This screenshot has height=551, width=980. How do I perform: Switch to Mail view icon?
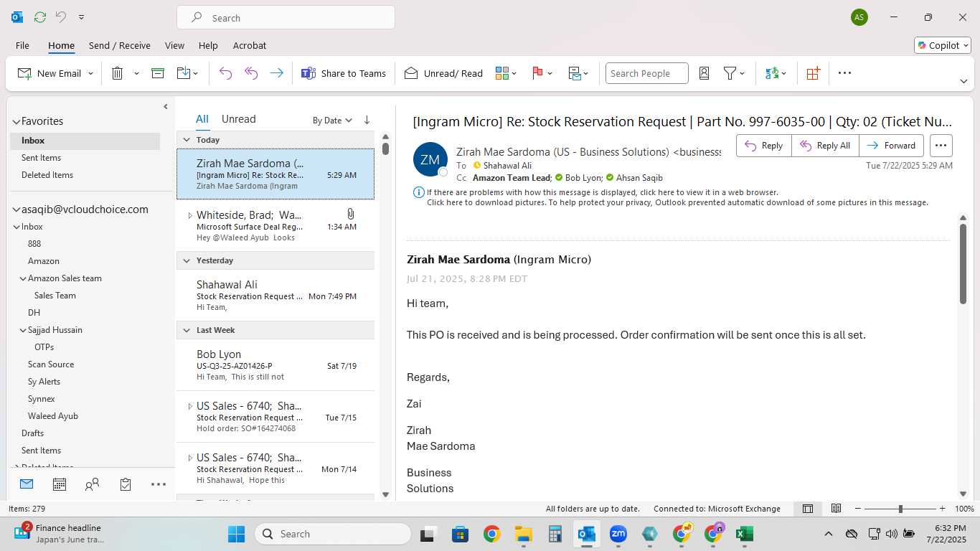[27, 484]
